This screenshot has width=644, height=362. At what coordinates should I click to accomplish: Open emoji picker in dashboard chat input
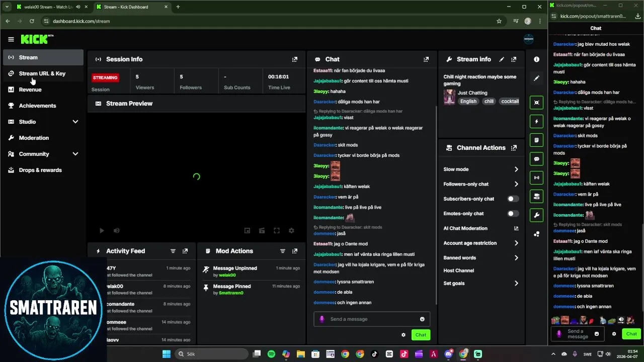(x=422, y=319)
